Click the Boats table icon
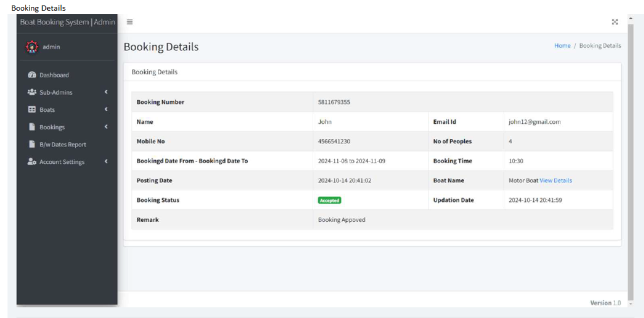This screenshot has height=318, width=644. point(32,109)
